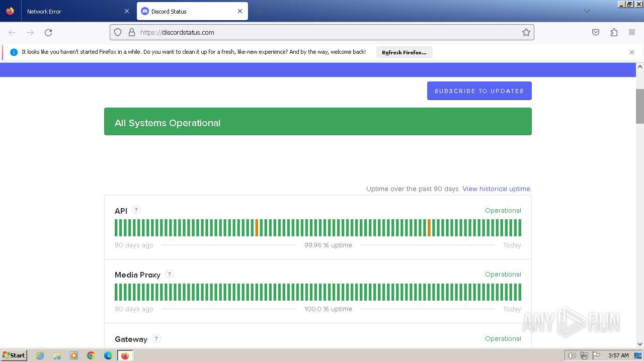The width and height of the screenshot is (644, 362).
Task: Expand the list all tabs chevron
Action: (587, 11)
